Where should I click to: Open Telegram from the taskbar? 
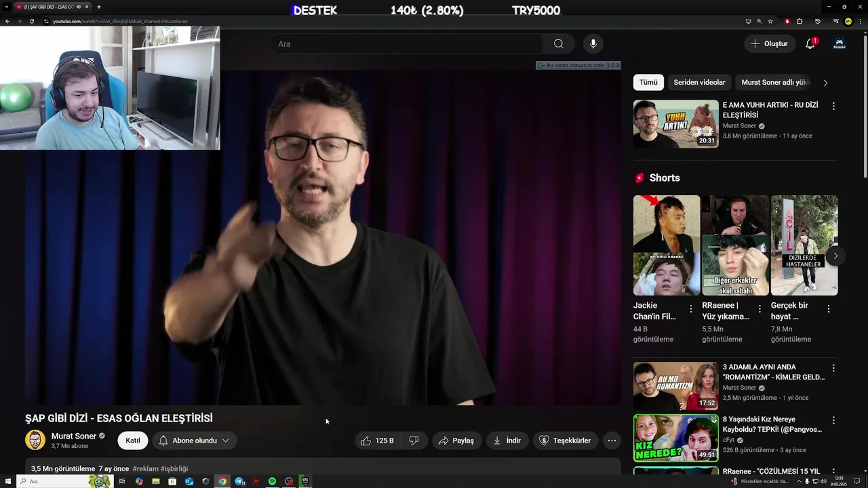click(239, 481)
